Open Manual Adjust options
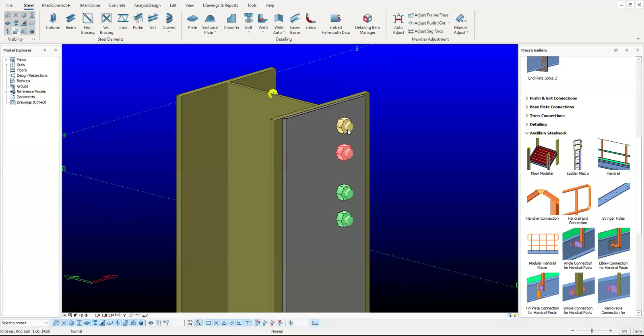This screenshot has height=336, width=644. [461, 24]
